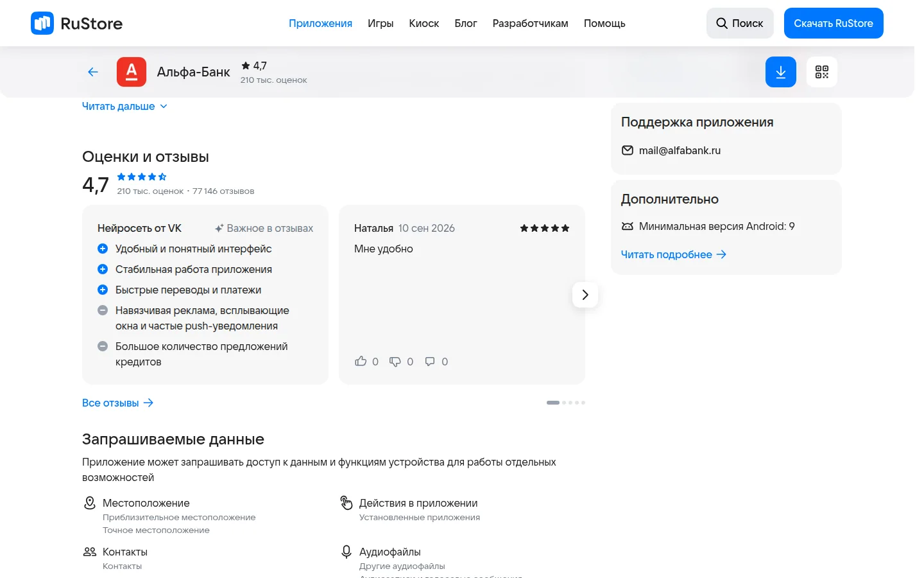
Task: Click the review date 10 сен 2026
Action: 427,228
